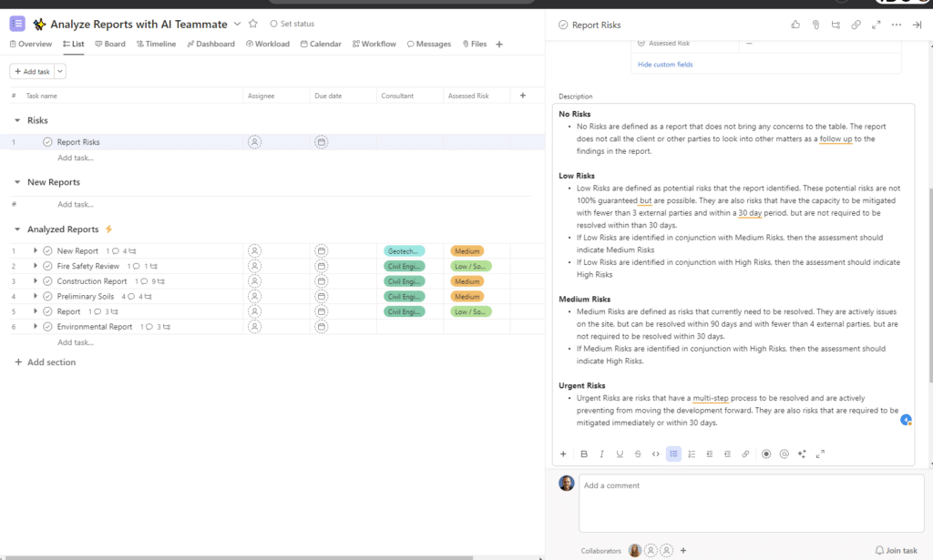Close the task details pane

[917, 25]
